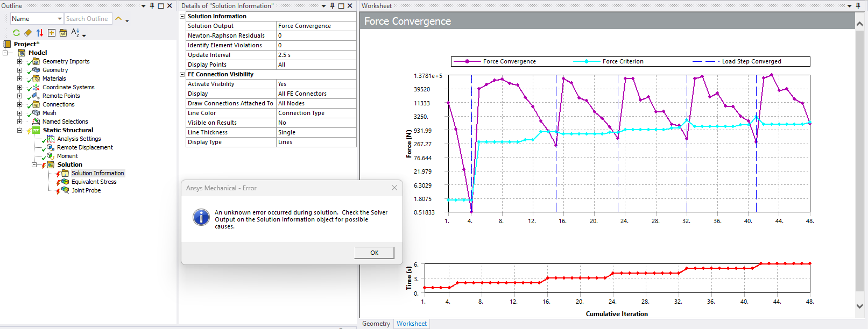
Task: Click the Draw Connections Attached To value
Action: coord(316,103)
